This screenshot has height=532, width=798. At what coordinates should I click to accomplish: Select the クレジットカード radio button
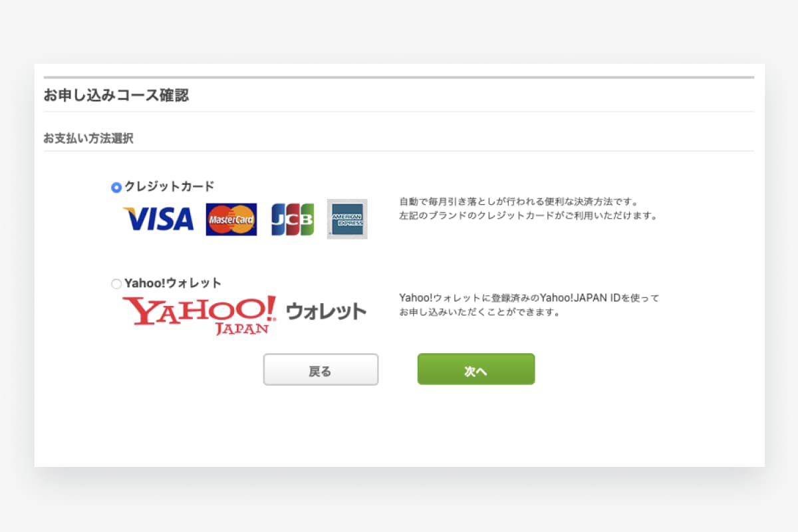click(x=116, y=188)
